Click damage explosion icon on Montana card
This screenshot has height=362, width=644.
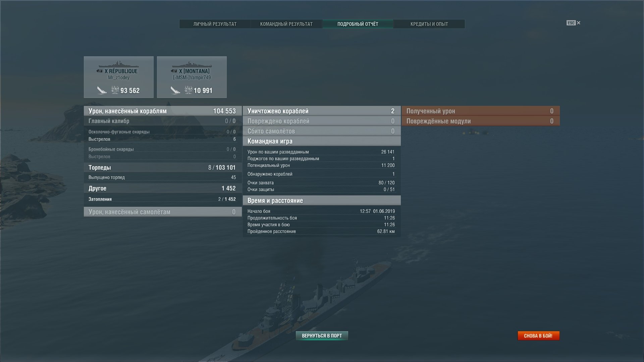pos(188,90)
